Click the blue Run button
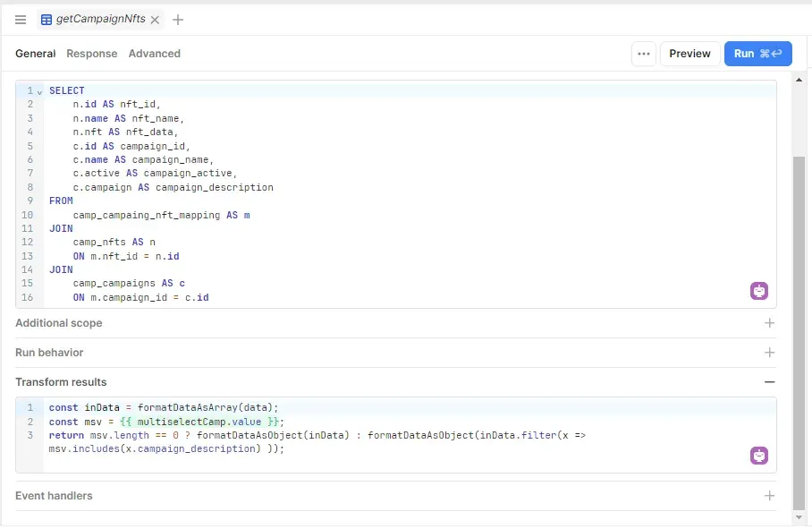Screen dimensions: 812x529 [x=757, y=54]
